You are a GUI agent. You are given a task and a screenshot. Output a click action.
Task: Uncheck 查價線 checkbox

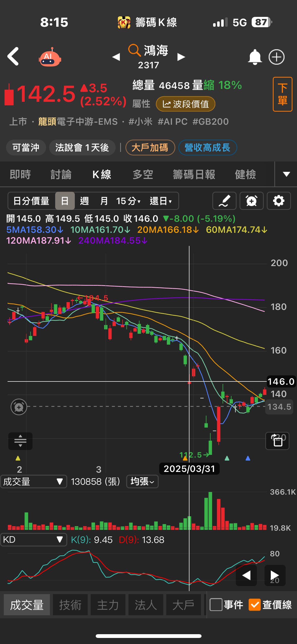255,605
